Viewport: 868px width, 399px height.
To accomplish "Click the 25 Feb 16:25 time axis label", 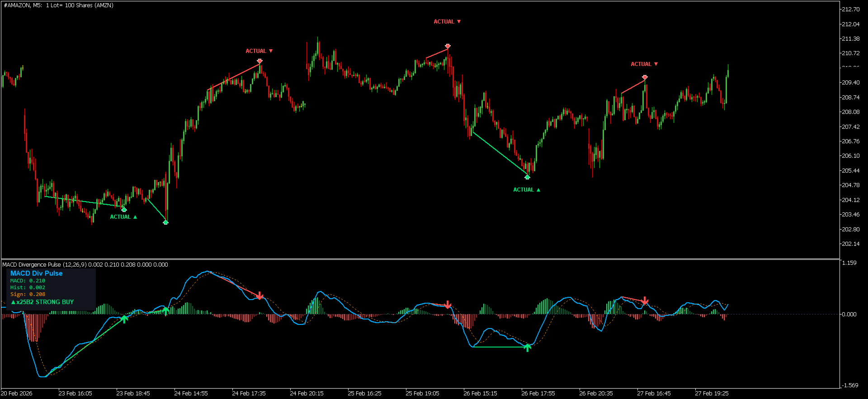I will point(364,394).
